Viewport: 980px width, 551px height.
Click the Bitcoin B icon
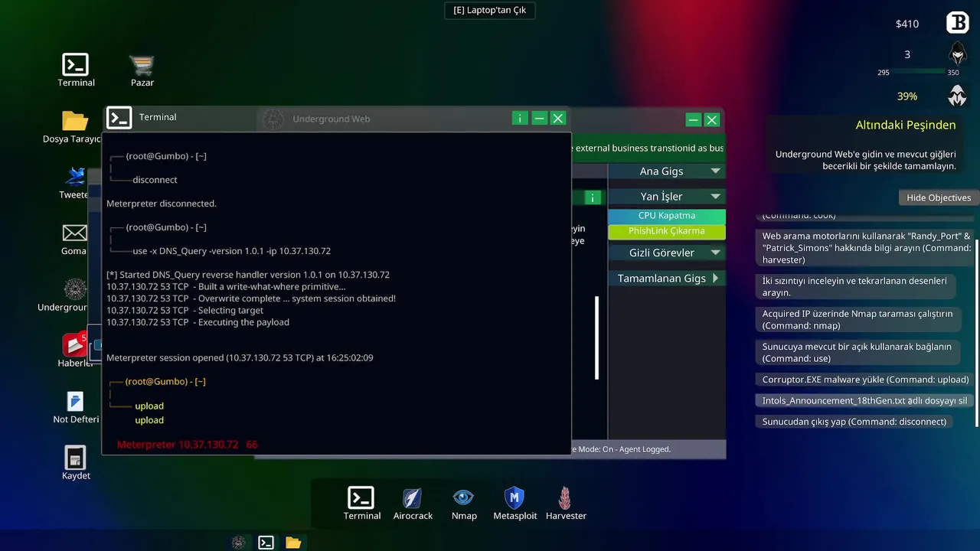click(957, 23)
